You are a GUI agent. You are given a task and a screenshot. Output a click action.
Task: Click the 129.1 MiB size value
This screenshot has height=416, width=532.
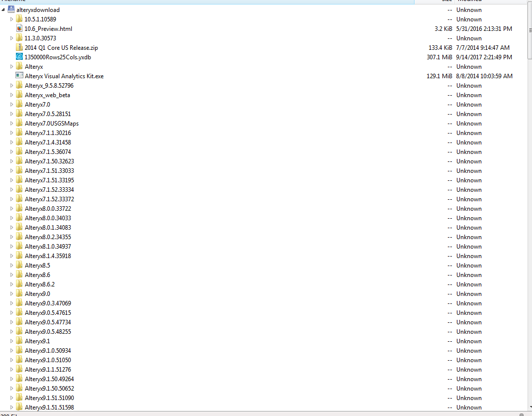click(x=439, y=76)
